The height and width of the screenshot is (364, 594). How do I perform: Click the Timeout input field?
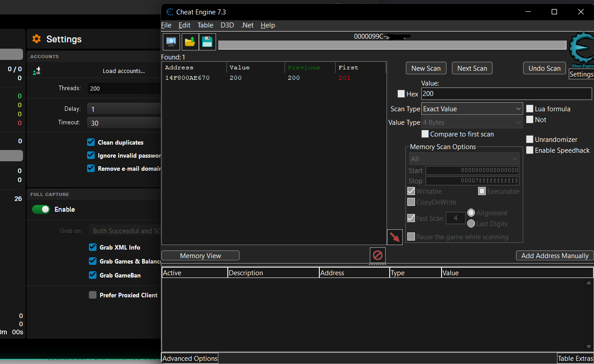(124, 123)
